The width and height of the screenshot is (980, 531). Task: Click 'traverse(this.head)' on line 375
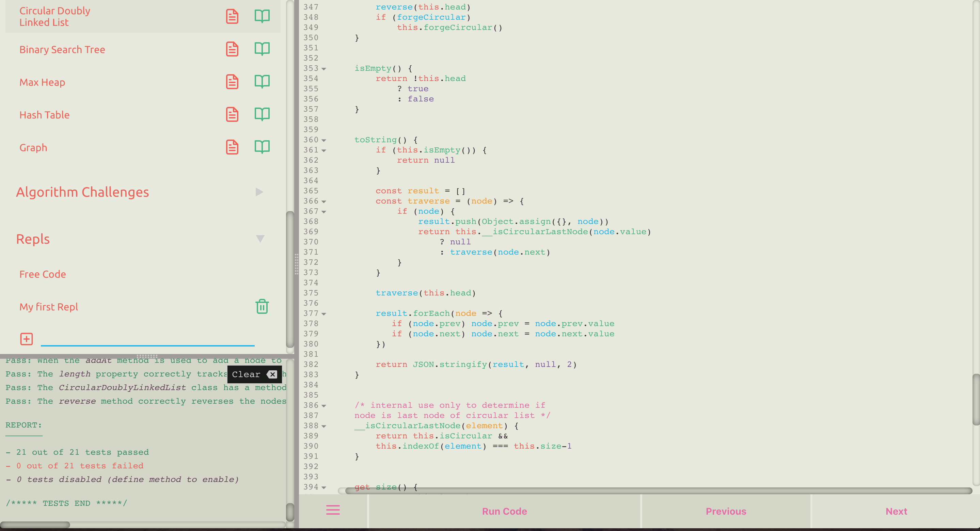[426, 293]
